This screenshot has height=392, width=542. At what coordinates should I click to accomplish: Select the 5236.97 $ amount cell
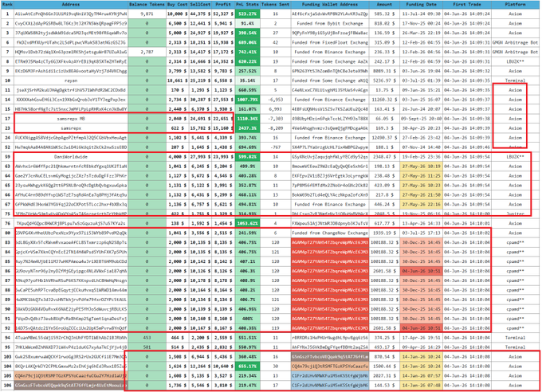coord(384,80)
